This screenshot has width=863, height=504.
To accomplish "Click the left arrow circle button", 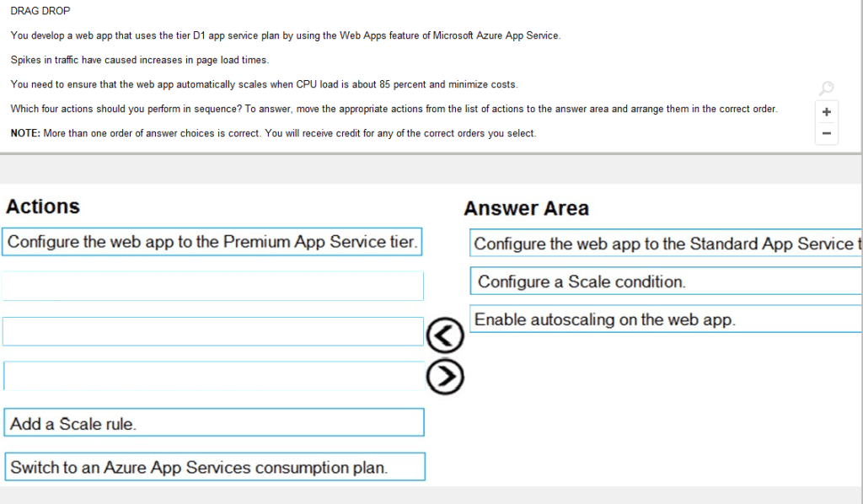I will pyautogui.click(x=445, y=335).
